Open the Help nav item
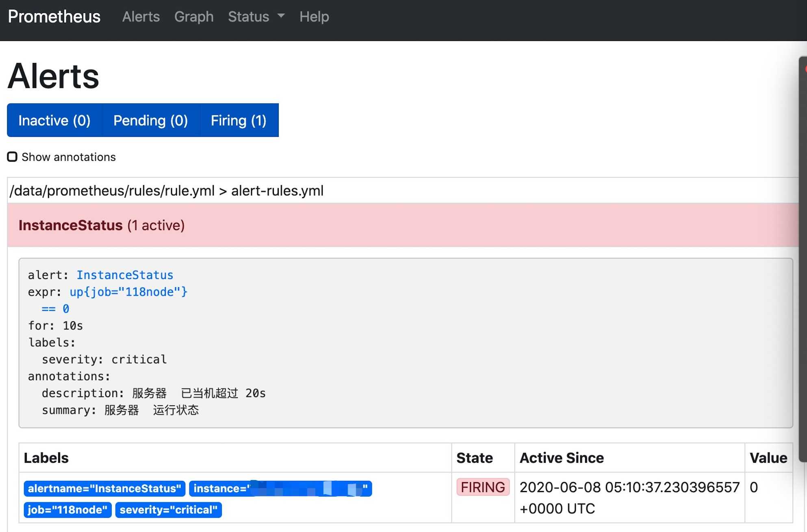 tap(314, 17)
